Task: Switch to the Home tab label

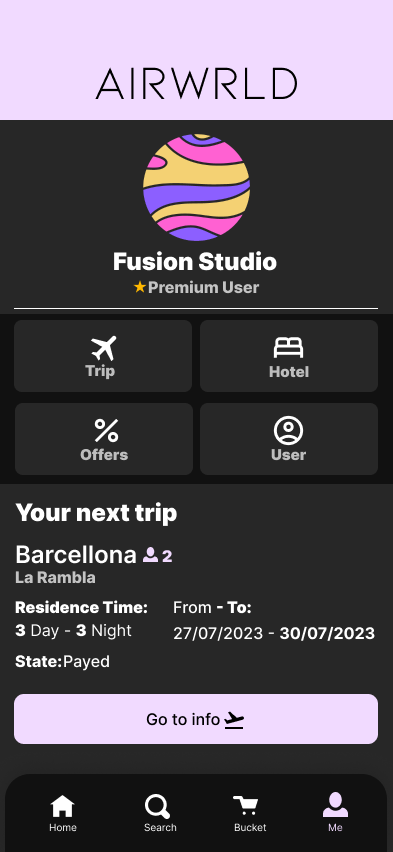Action: point(63,828)
